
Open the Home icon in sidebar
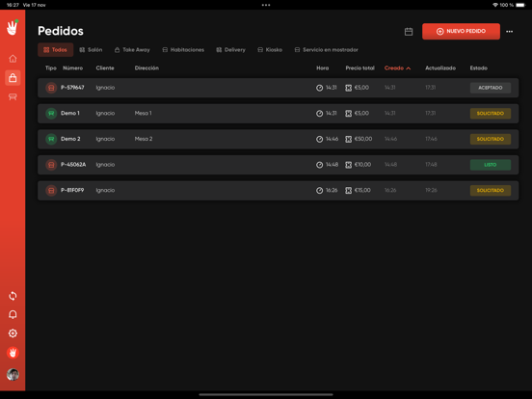coord(13,59)
